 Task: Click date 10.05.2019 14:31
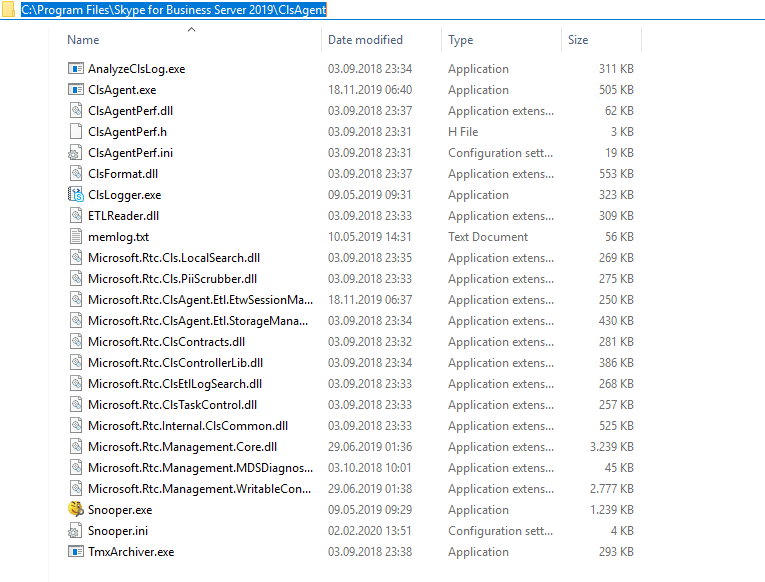(370, 237)
